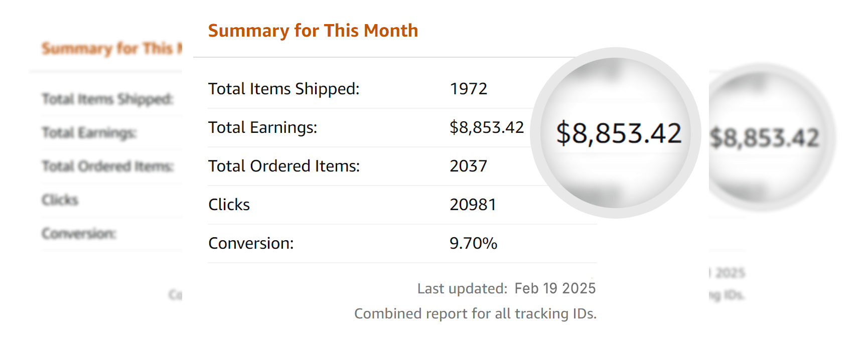The width and height of the screenshot is (868, 337).
Task: Select the Clicks row label
Action: pos(229,205)
